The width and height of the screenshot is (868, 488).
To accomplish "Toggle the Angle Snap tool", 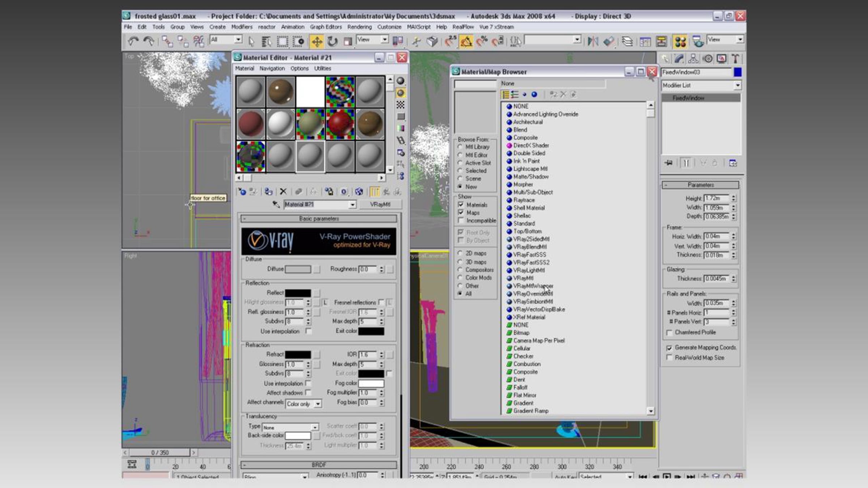I will [x=466, y=42].
